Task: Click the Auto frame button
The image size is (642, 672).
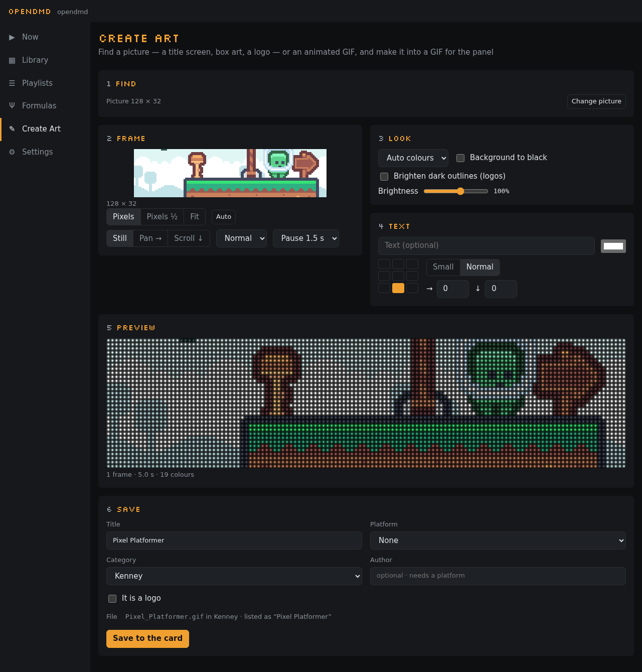Action: point(224,217)
